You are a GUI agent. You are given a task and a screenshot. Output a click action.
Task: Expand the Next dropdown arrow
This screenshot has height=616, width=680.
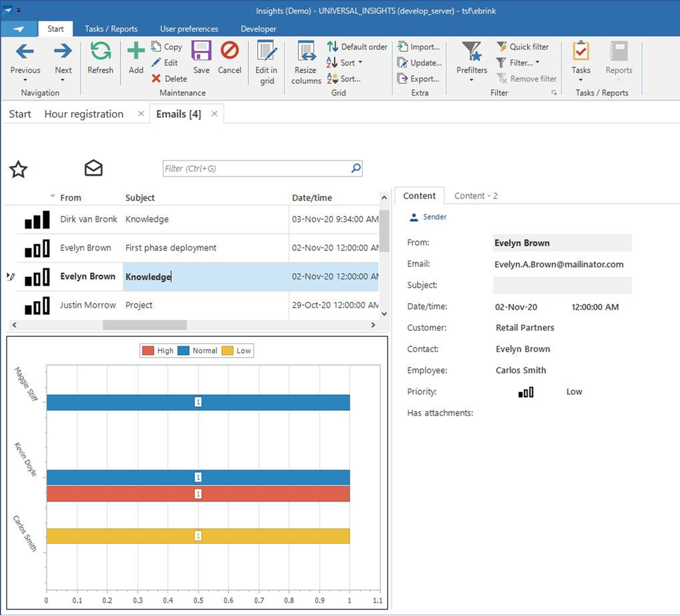coord(63,80)
